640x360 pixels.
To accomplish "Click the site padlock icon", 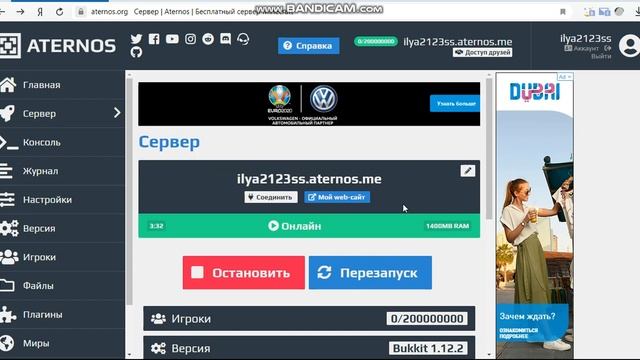I will tap(81, 12).
